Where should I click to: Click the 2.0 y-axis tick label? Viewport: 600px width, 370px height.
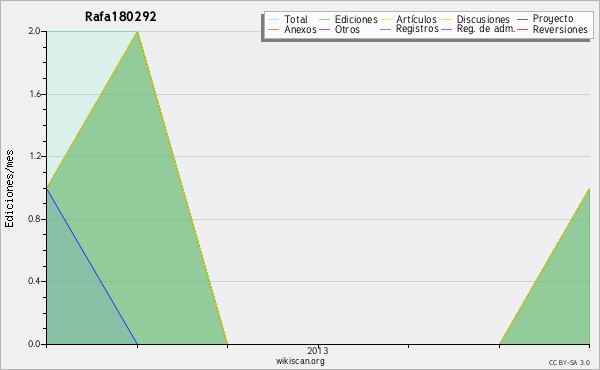pos(34,31)
